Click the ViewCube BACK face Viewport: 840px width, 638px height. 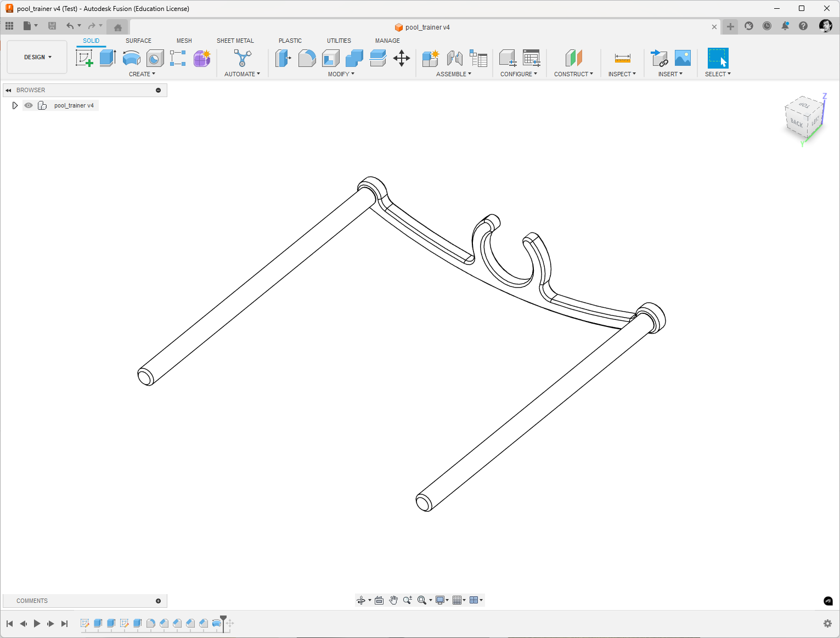pos(797,123)
